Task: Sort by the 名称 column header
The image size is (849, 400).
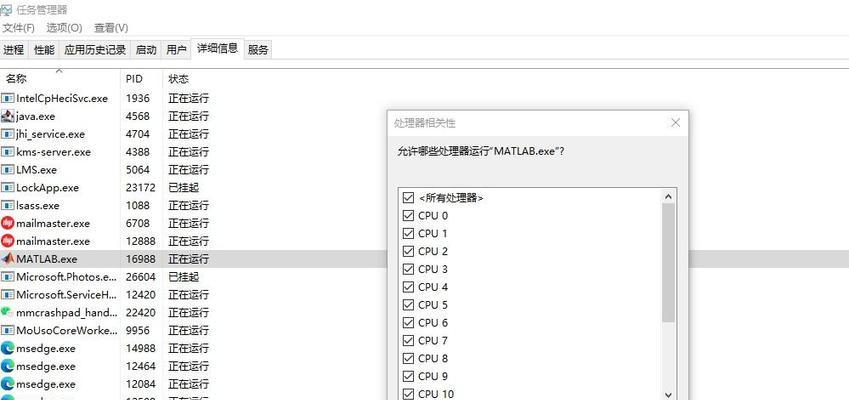Action: 60,79
